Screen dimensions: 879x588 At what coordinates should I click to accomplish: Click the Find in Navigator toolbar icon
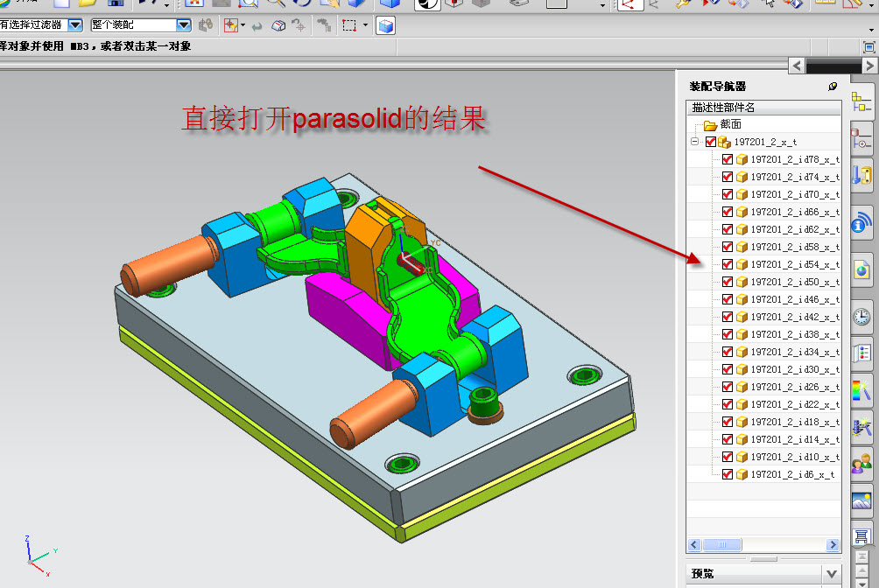pyautogui.click(x=206, y=25)
